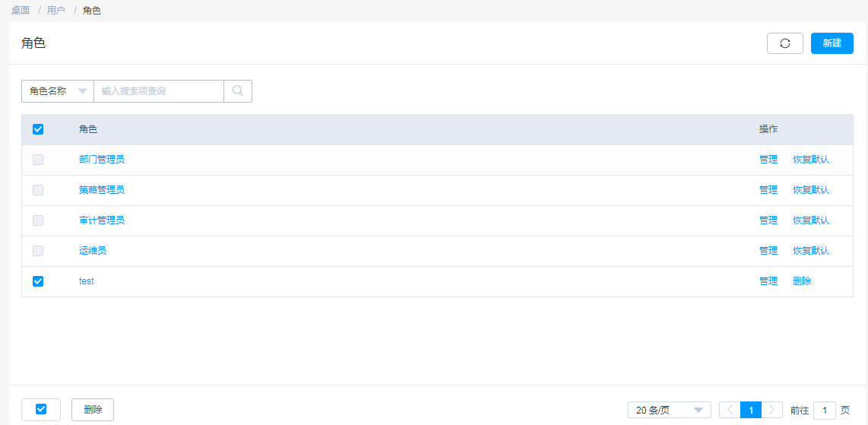Go to next page arrow

[x=772, y=410]
